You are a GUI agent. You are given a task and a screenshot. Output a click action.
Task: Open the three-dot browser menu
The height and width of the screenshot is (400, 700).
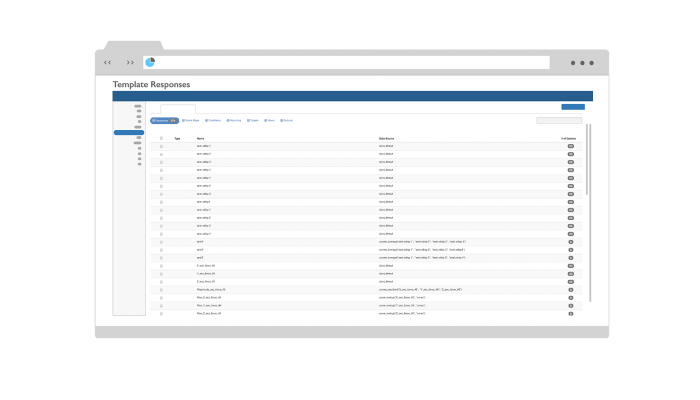coord(582,62)
